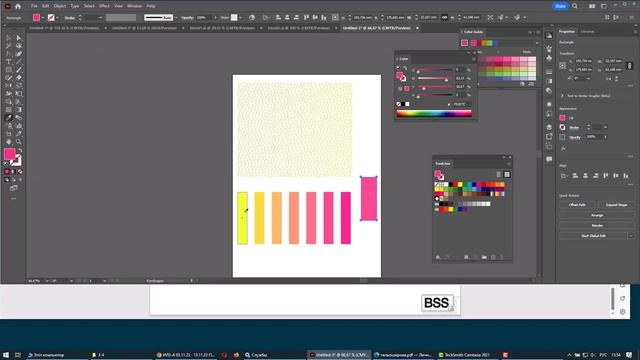Select the Zoom tool
The height and width of the screenshot is (360, 640).
point(19,142)
